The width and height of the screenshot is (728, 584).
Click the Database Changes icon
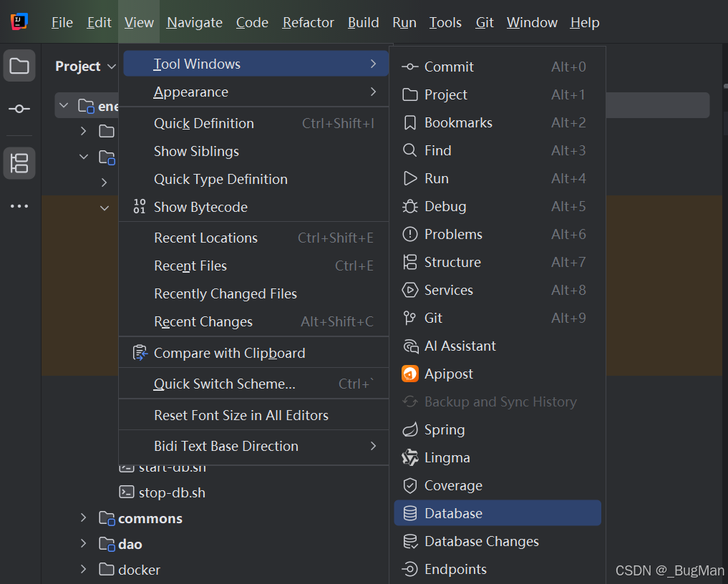(409, 541)
